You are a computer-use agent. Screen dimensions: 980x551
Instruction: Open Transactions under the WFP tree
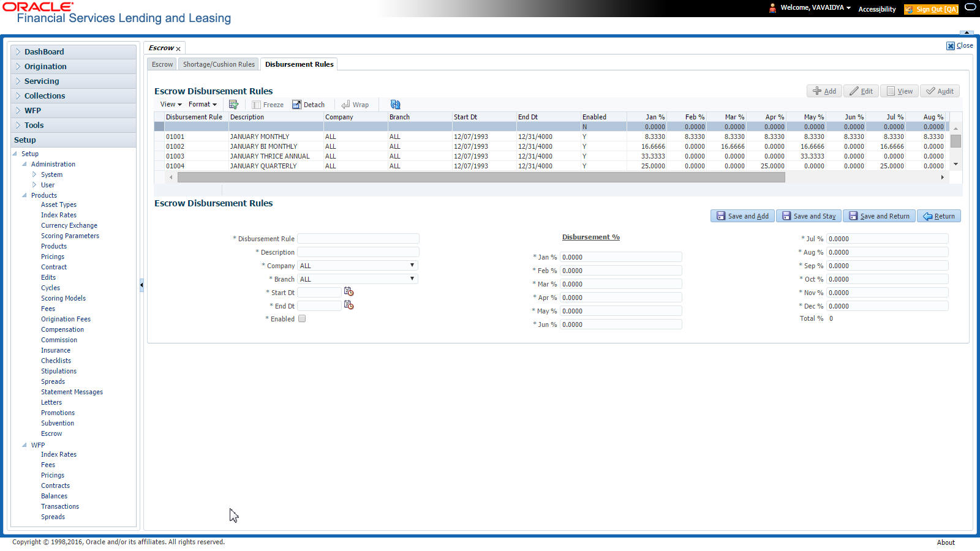(60, 507)
